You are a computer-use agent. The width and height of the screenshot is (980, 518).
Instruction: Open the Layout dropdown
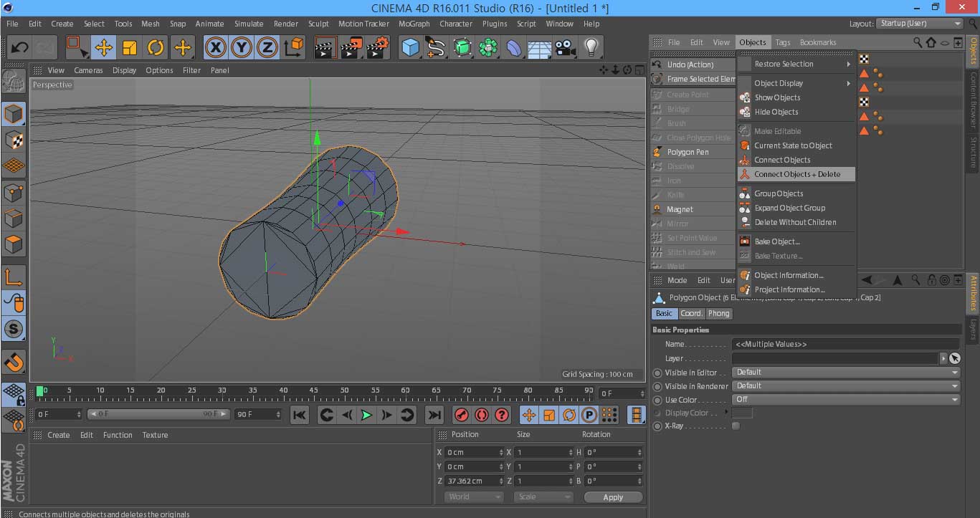[919, 24]
